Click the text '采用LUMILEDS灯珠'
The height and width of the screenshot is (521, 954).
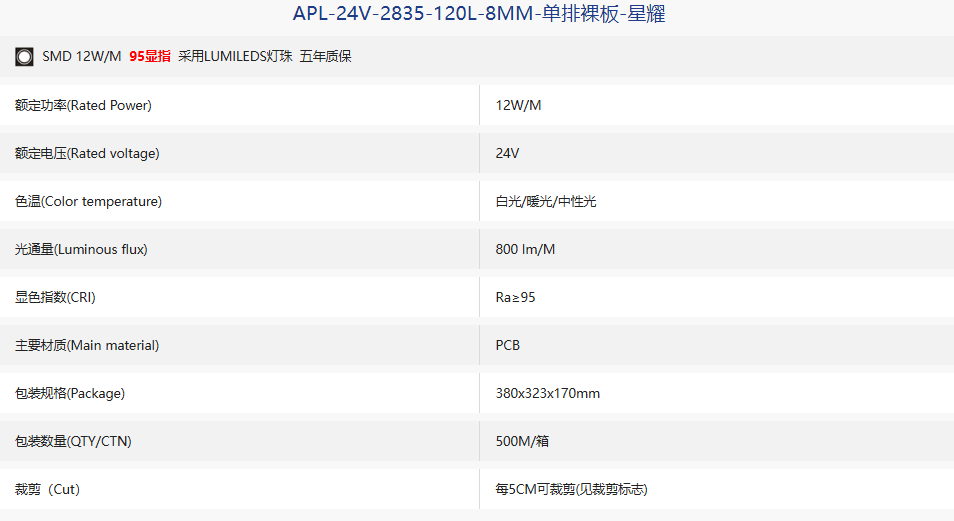click(235, 57)
